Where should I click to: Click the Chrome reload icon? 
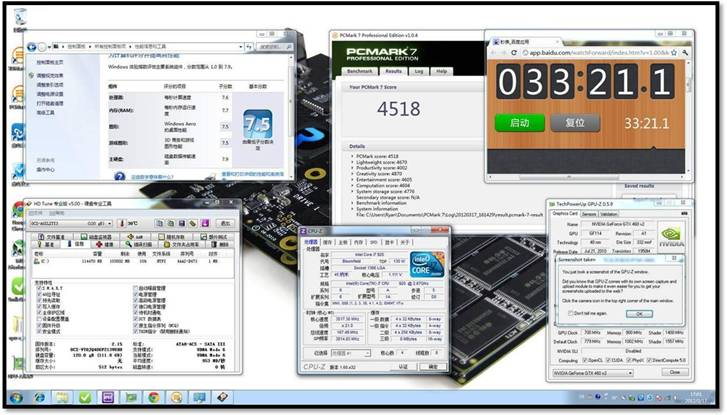513,53
